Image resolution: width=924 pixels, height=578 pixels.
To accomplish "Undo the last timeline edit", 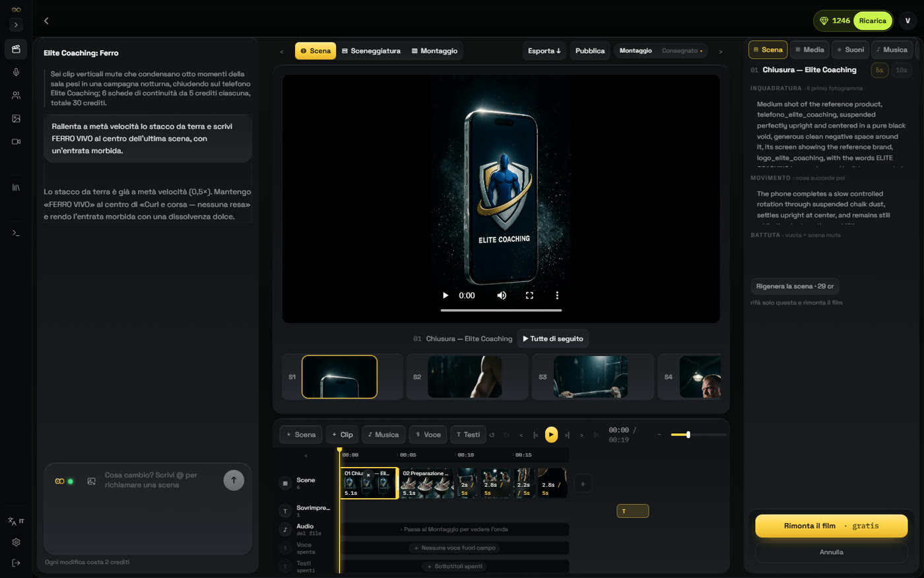I will (492, 435).
